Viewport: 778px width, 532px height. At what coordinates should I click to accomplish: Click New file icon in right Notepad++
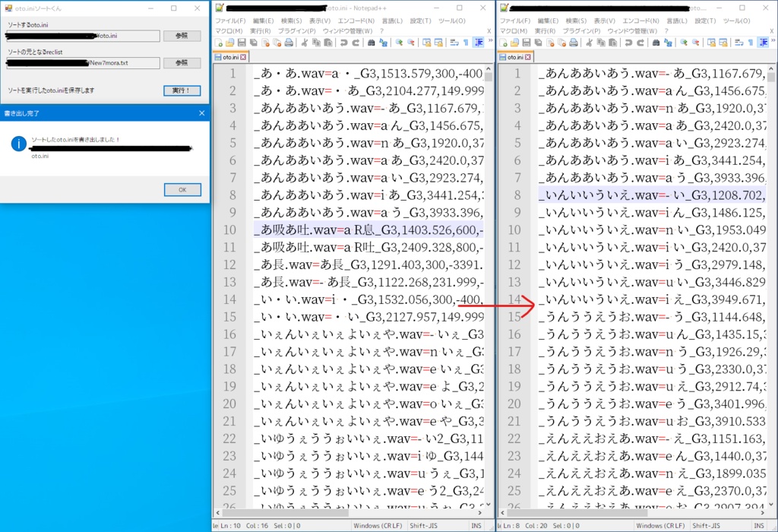pyautogui.click(x=503, y=43)
